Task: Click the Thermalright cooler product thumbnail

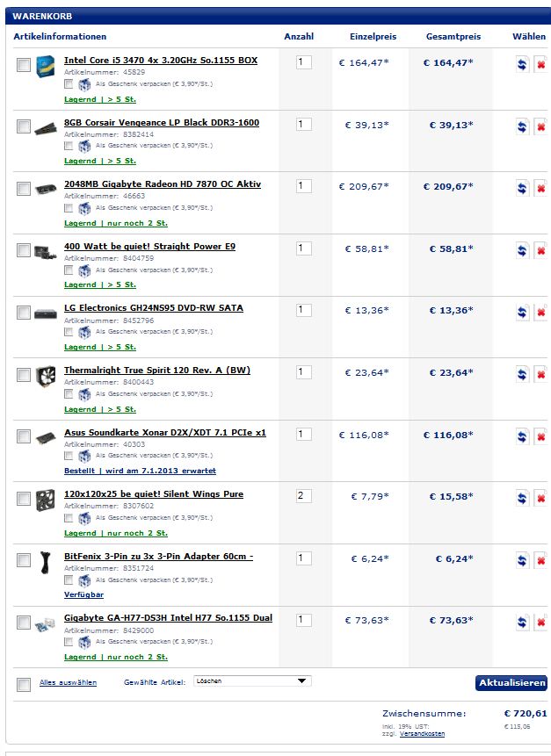Action: click(x=46, y=376)
